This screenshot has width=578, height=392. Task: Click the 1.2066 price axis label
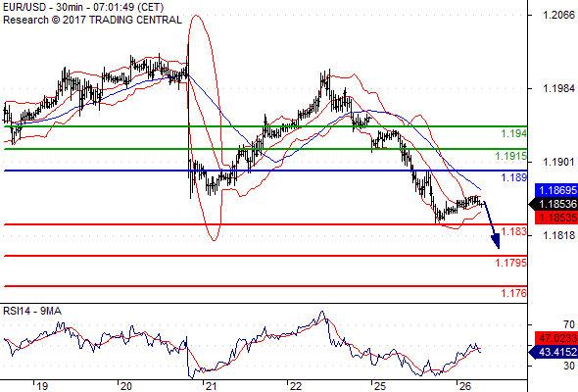click(x=558, y=15)
